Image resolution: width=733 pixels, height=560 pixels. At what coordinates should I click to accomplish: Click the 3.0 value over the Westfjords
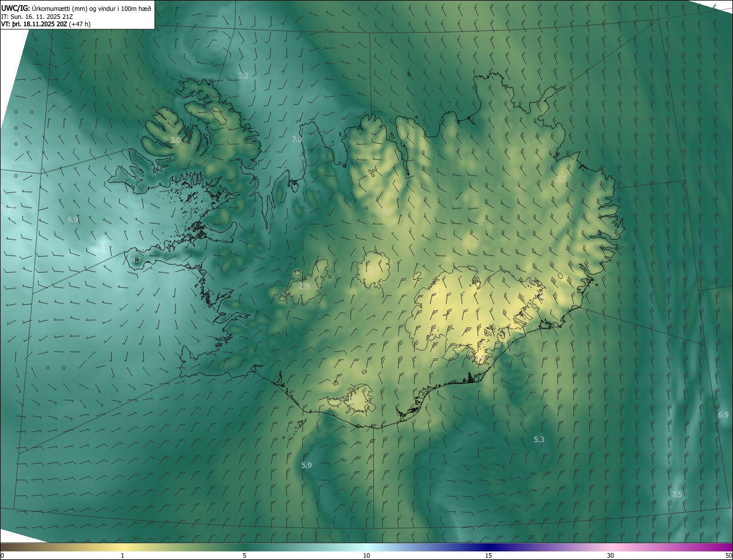(176, 140)
